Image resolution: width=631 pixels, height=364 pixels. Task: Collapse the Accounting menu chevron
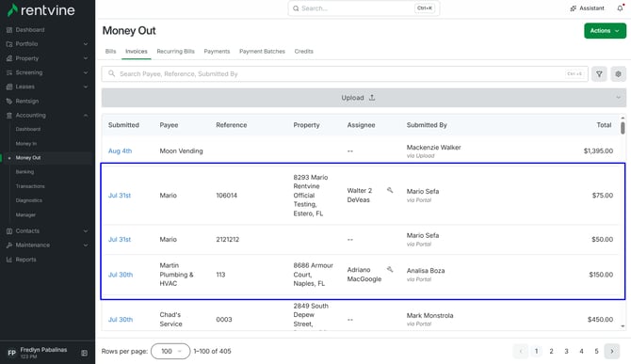86,116
